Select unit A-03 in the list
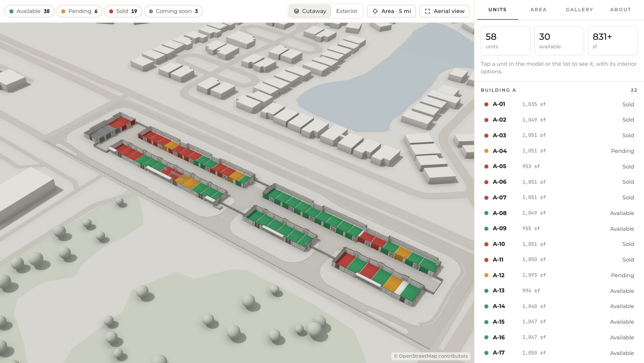The width and height of the screenshot is (644, 363). pyautogui.click(x=559, y=135)
